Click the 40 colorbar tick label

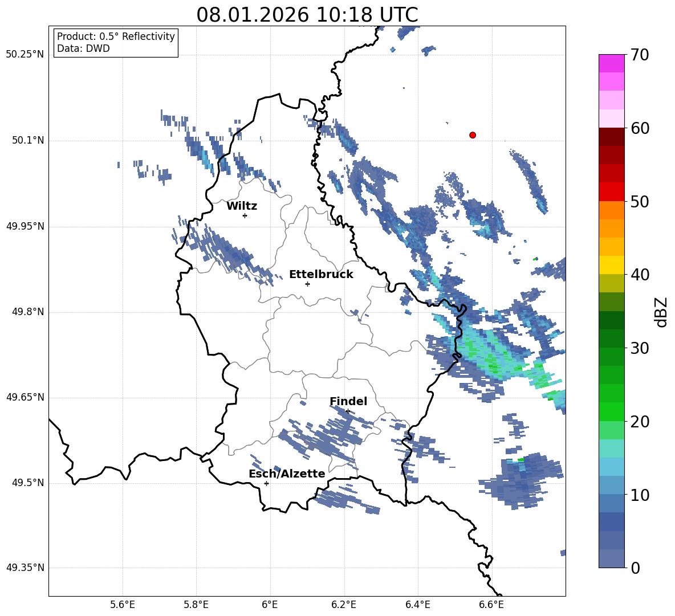(x=639, y=275)
